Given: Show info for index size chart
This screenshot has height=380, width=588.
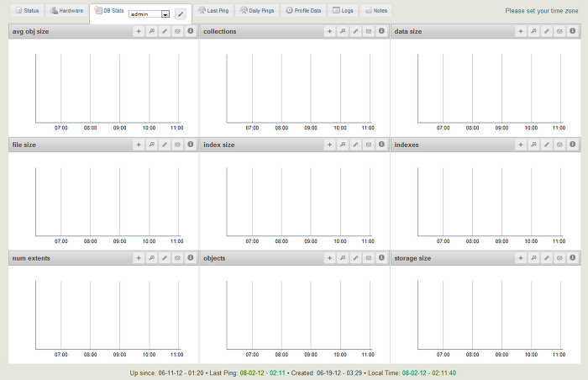Looking at the screenshot, I should coord(381,145).
